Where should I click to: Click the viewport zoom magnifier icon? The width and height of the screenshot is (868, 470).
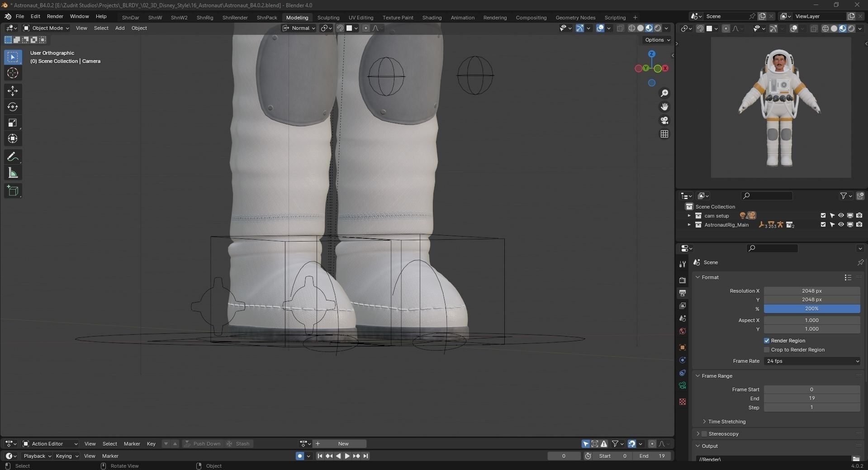[x=664, y=93]
